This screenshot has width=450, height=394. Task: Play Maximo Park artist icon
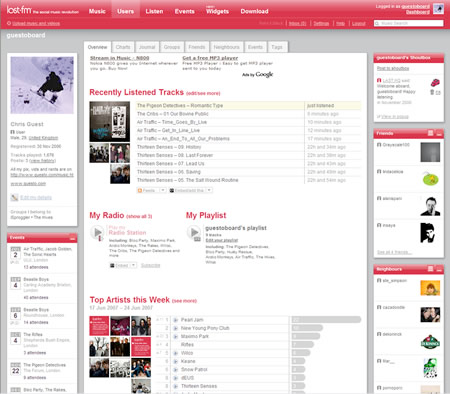click(175, 337)
